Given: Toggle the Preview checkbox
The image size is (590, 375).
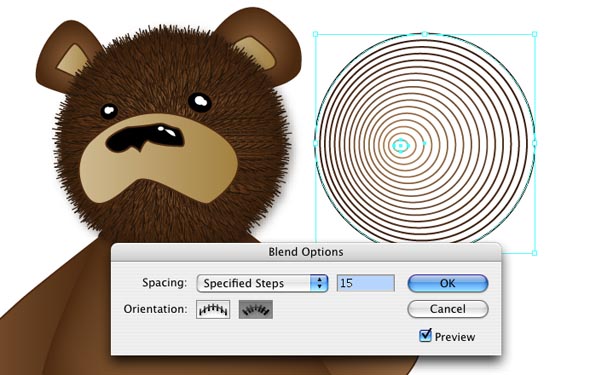Looking at the screenshot, I should tap(425, 335).
